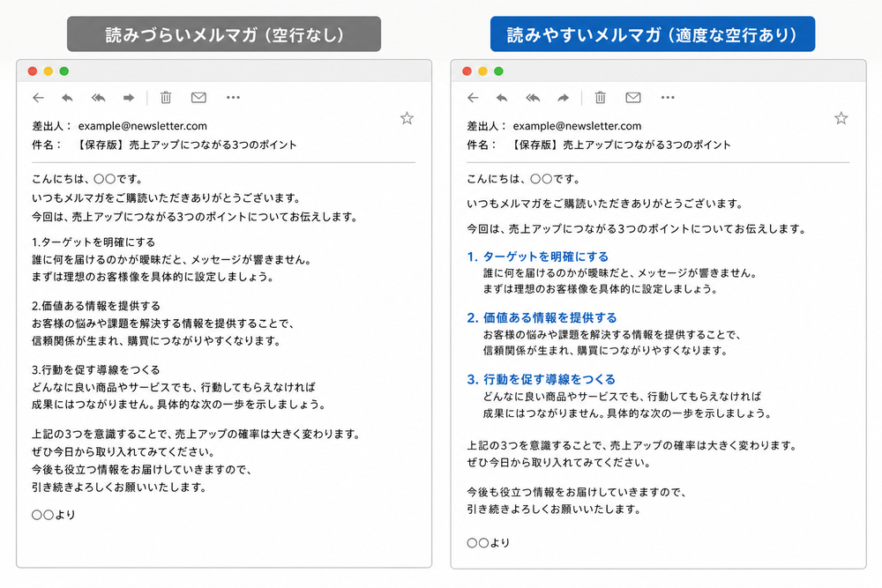This screenshot has width=882, height=588.
Task: Click reply icon in left mail window
Action: coord(67,98)
